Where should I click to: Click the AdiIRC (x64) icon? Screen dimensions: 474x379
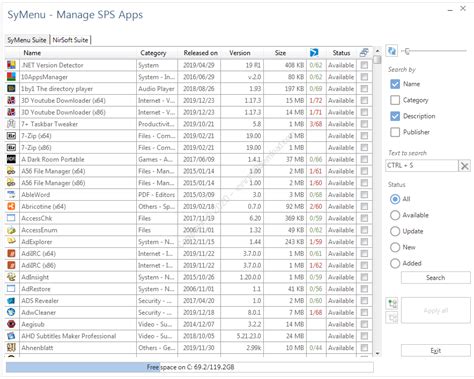tap(11, 253)
